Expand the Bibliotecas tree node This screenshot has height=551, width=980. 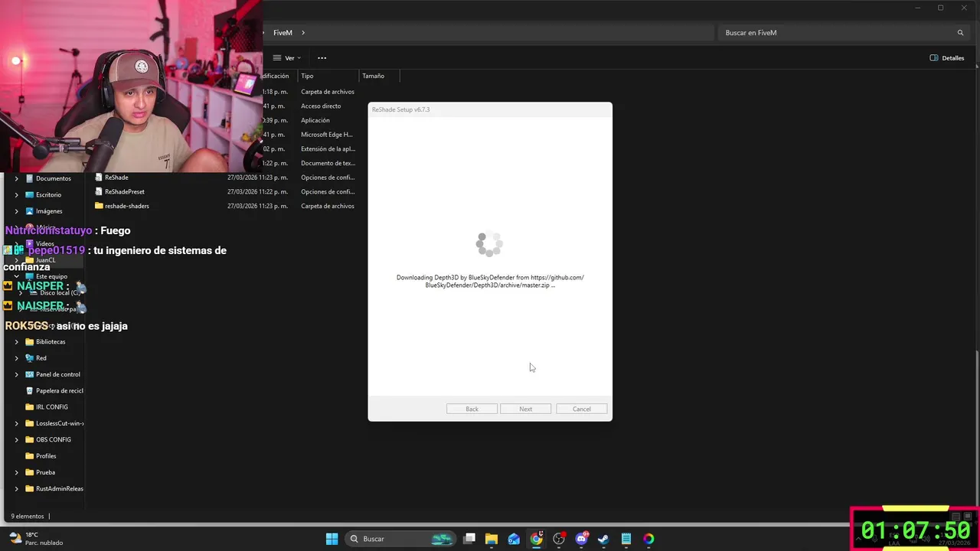[x=16, y=341]
